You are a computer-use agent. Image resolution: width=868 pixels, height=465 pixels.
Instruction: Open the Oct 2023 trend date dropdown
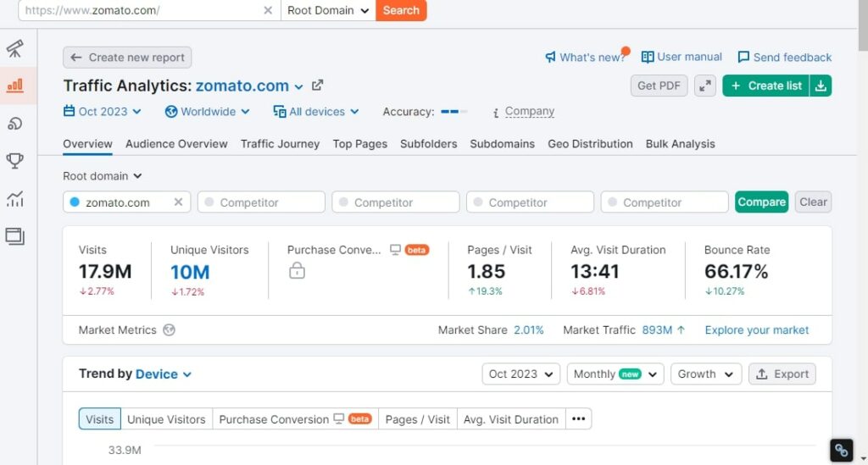[521, 374]
